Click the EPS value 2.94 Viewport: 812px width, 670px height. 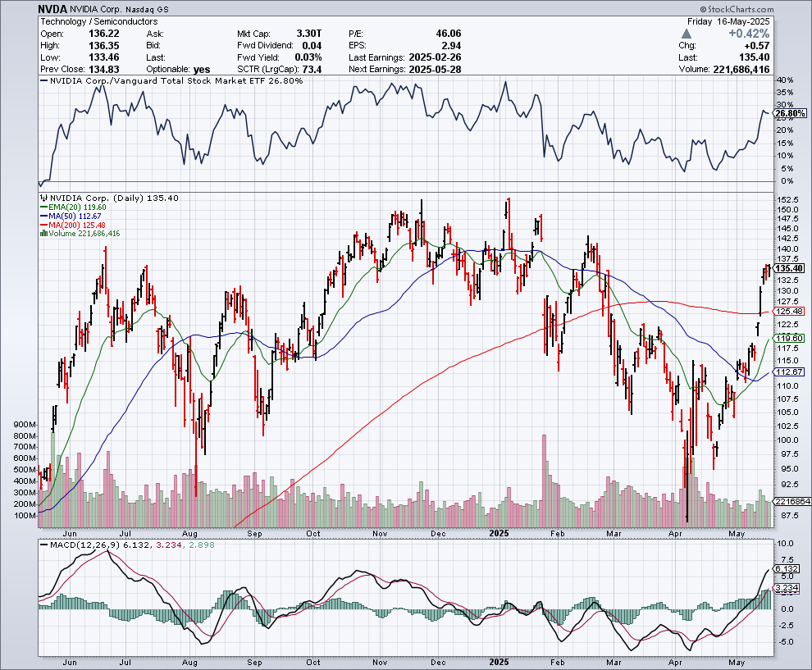pos(451,46)
